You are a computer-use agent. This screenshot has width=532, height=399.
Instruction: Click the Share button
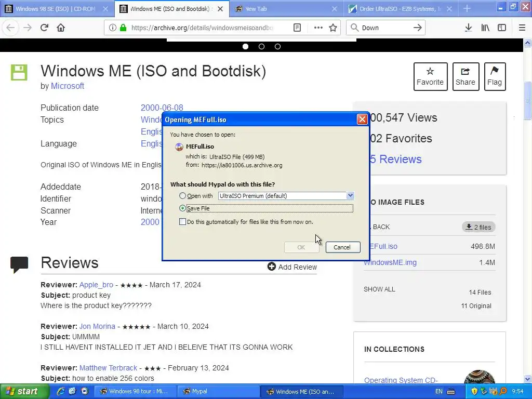465,77
